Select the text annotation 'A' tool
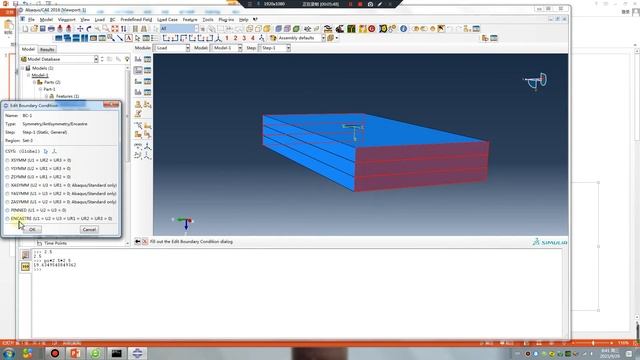Image resolution: width=640 pixels, height=360 pixels. coord(129,38)
